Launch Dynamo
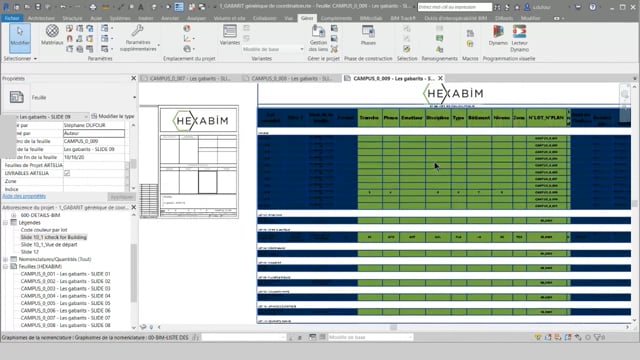This screenshot has height=360, width=640. tap(498, 35)
